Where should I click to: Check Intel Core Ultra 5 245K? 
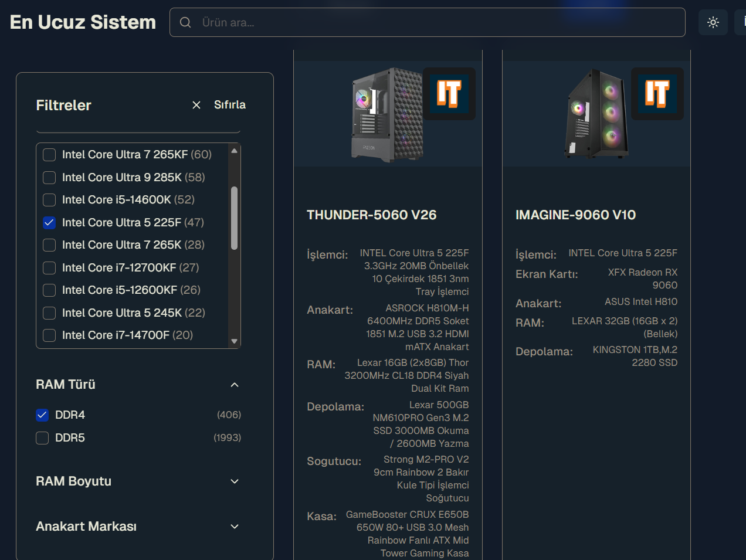pos(49,313)
